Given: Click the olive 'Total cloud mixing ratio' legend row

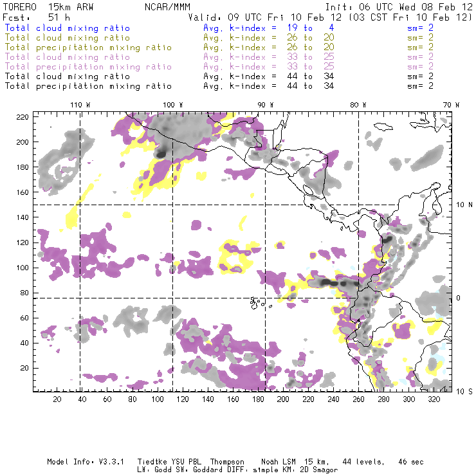Looking at the screenshot, I should click(68, 38).
